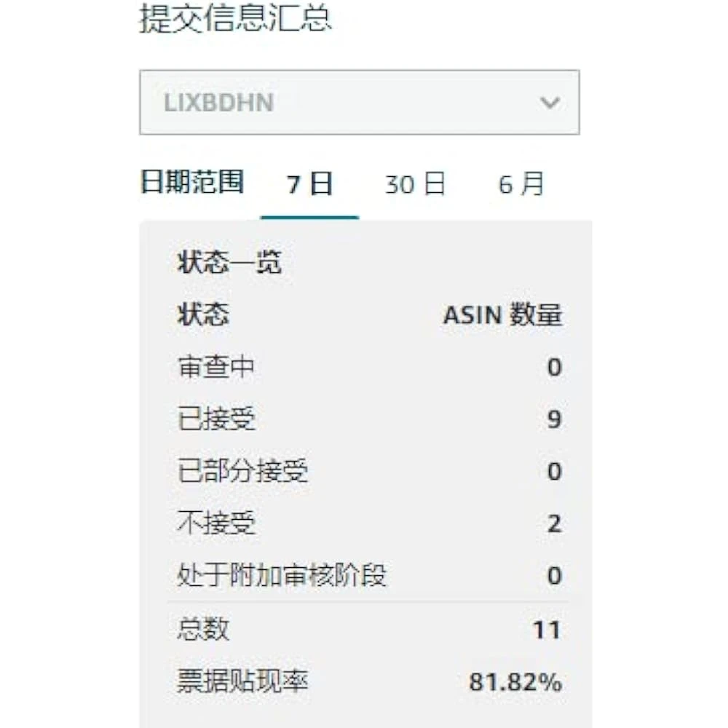The width and height of the screenshot is (728, 728).
Task: Select the 处于附加审核阶段 status row label
Action: pyautogui.click(x=282, y=577)
